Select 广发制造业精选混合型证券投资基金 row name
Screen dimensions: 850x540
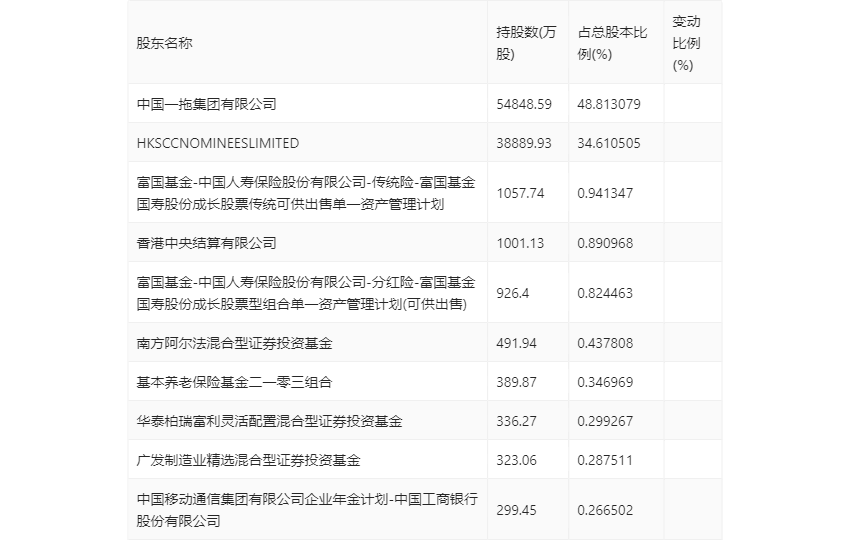pos(249,460)
